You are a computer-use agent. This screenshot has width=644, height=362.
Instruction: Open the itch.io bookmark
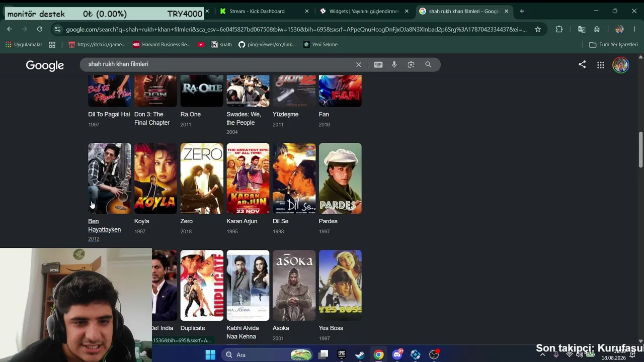click(x=97, y=45)
